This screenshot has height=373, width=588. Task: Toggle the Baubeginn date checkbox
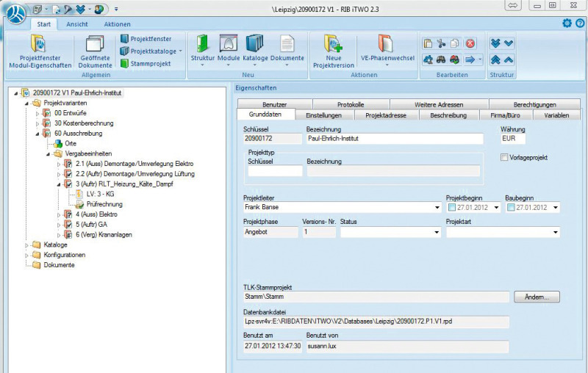[511, 207]
